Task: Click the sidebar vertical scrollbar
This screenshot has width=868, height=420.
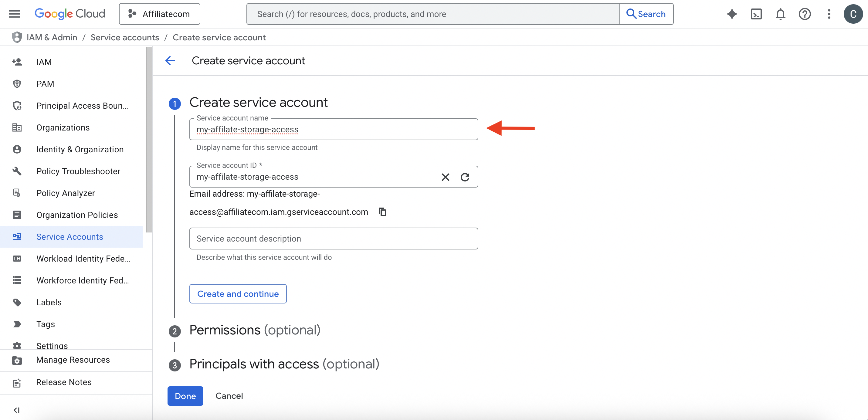Action: (149, 140)
